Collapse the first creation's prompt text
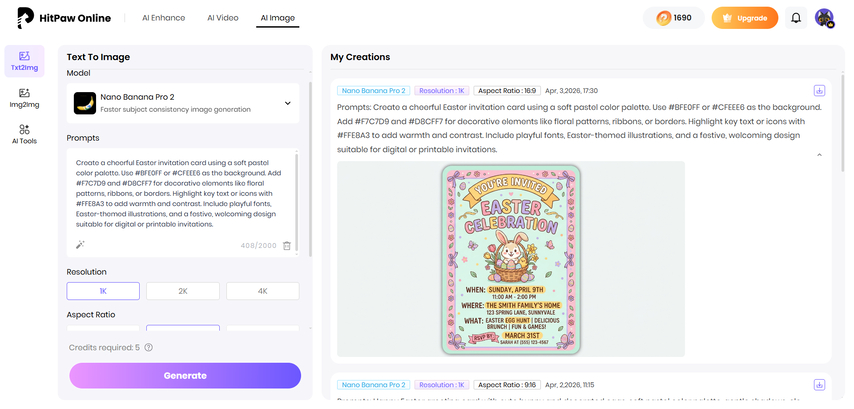This screenshot has height=409, width=854. click(819, 155)
